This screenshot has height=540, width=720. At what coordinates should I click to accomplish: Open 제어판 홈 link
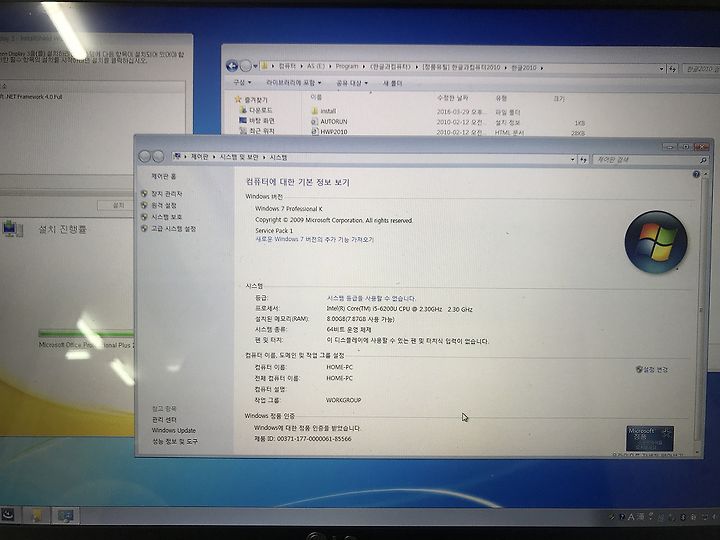click(x=164, y=176)
